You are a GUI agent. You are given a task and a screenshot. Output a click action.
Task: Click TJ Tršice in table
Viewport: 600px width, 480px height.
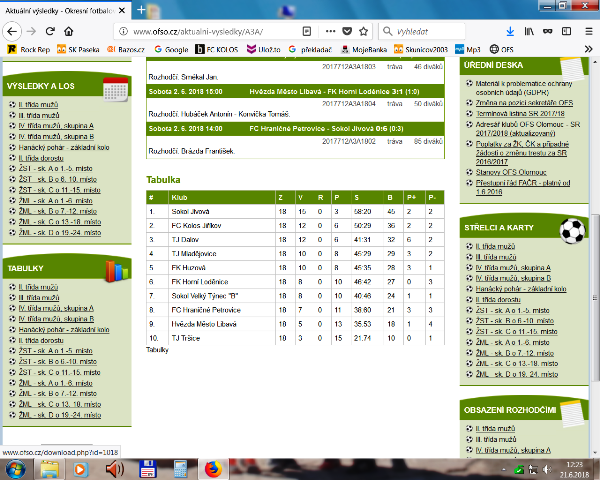pyautogui.click(x=186, y=338)
